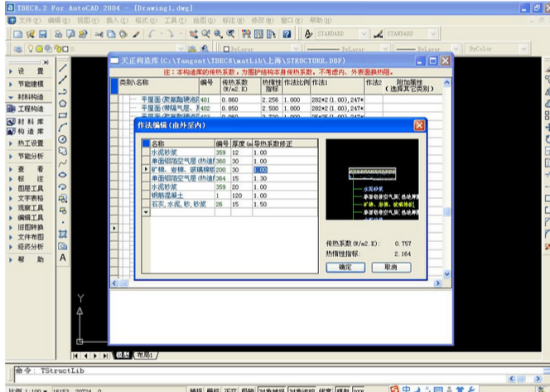Open the dimension style STANDARD dropdown

pyautogui.click(x=433, y=34)
